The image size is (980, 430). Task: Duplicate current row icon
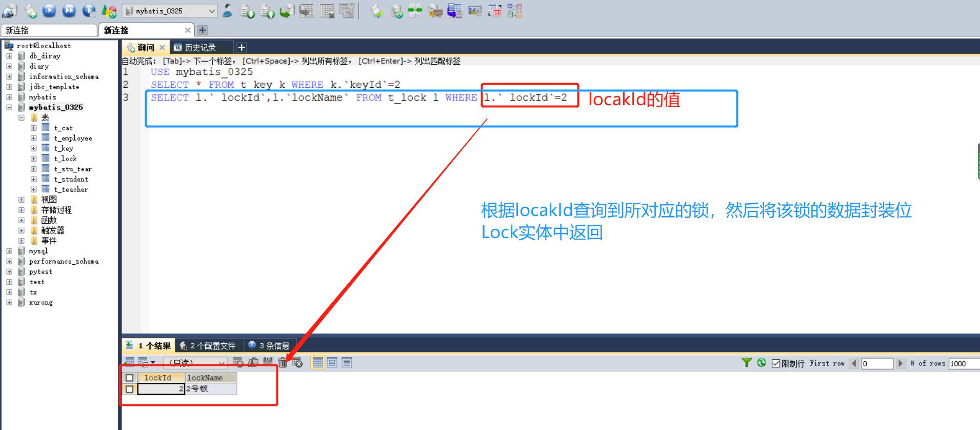(253, 363)
